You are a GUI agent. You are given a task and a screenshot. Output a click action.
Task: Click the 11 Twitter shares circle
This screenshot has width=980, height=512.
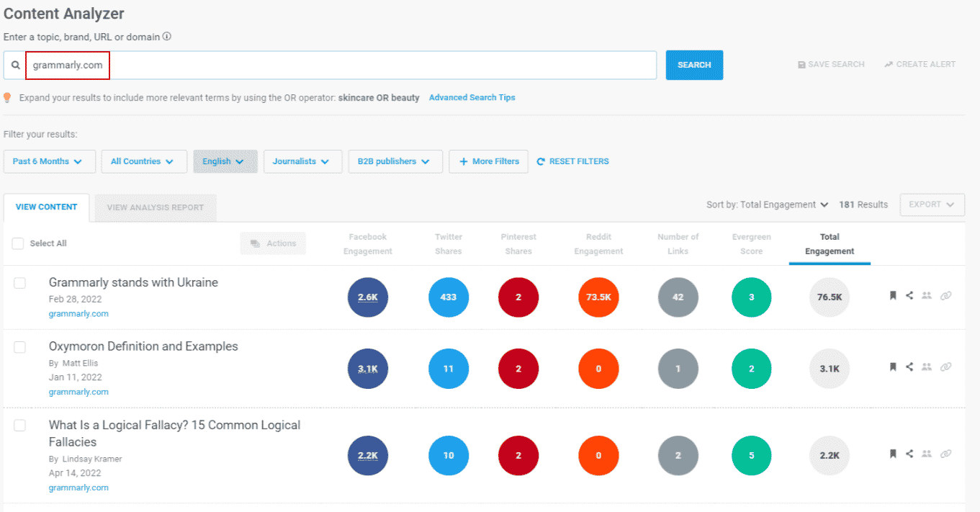tap(449, 369)
